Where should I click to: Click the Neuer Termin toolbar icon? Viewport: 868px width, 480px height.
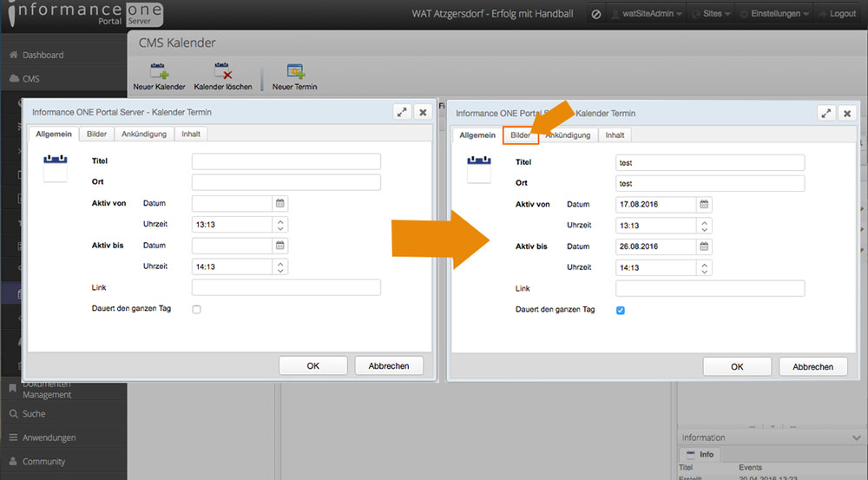click(294, 73)
